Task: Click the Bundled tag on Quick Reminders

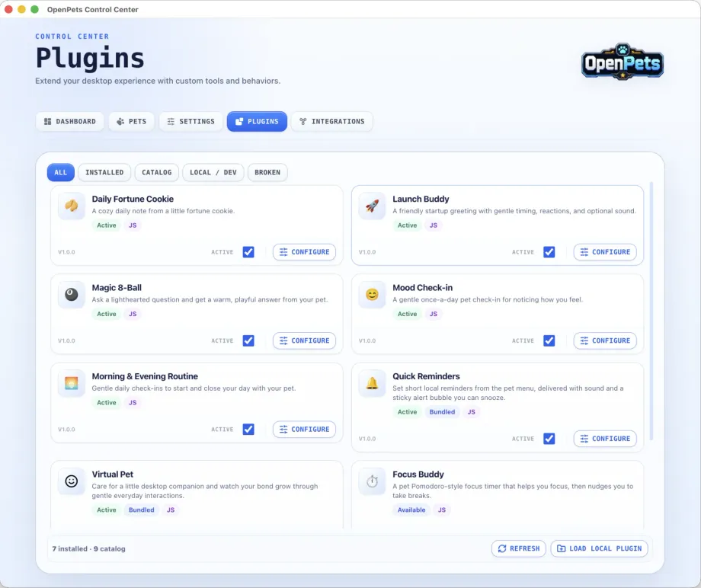Action: (x=442, y=412)
